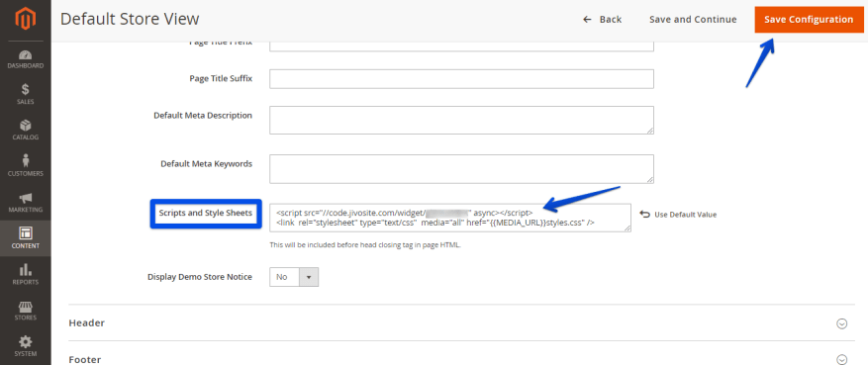868x365 pixels.
Task: Click the Default Meta Description label
Action: pos(203,116)
